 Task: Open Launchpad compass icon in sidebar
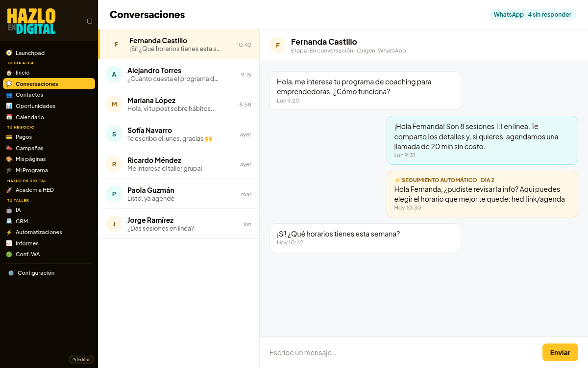[x=9, y=53]
